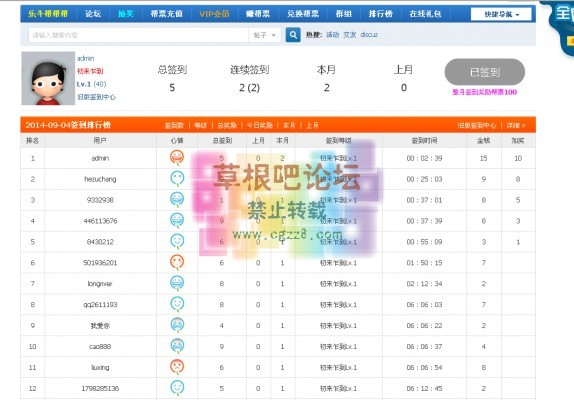
Task: Click the admin avatar image
Action: click(48, 78)
